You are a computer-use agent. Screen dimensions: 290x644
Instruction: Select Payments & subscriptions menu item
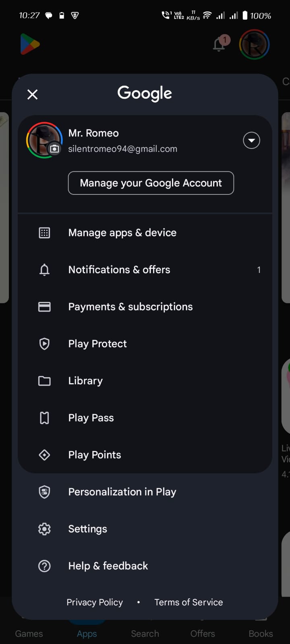130,307
